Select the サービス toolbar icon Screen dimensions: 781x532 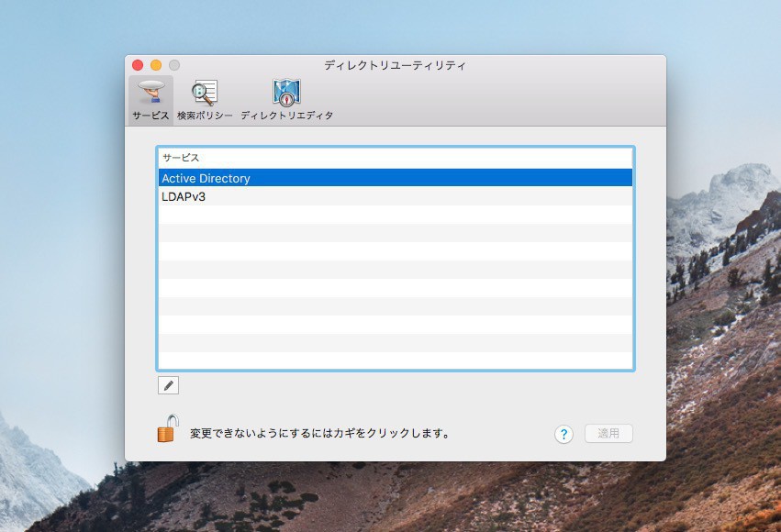tap(150, 93)
